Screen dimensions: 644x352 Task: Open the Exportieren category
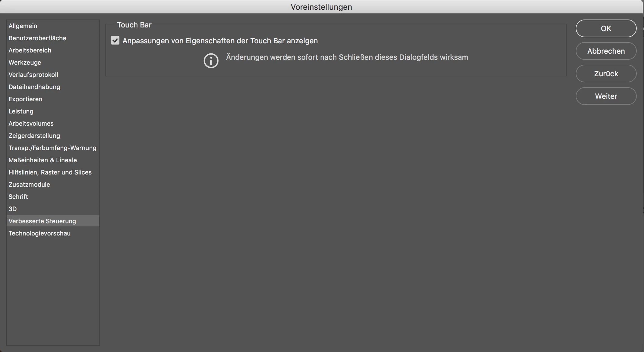pos(25,99)
